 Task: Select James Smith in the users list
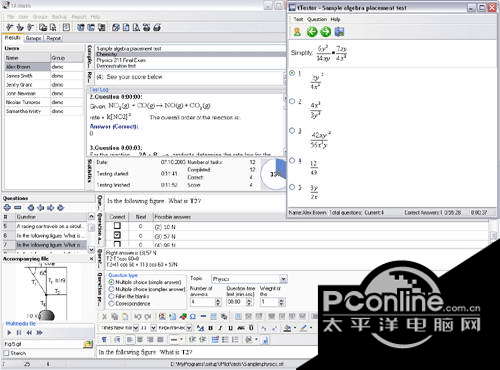(19, 76)
